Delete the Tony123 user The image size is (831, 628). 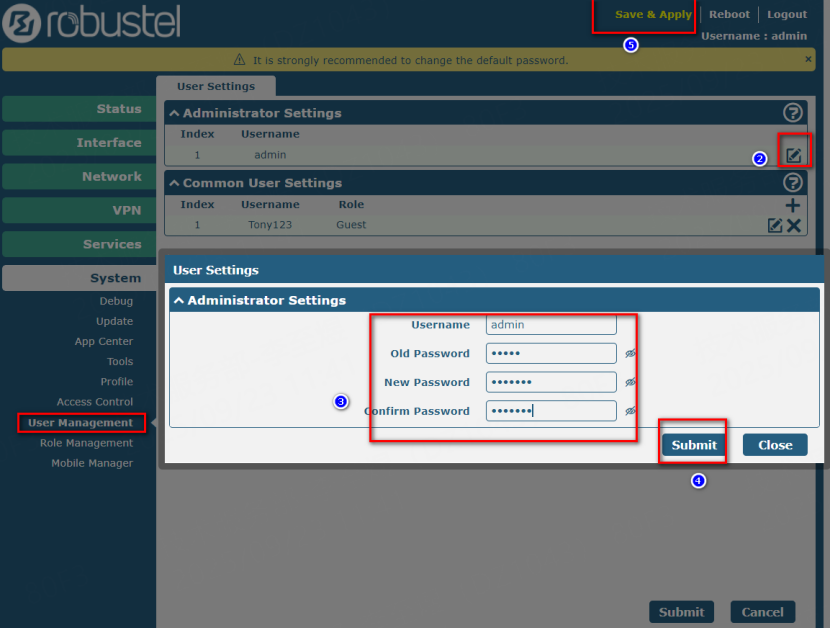point(794,225)
